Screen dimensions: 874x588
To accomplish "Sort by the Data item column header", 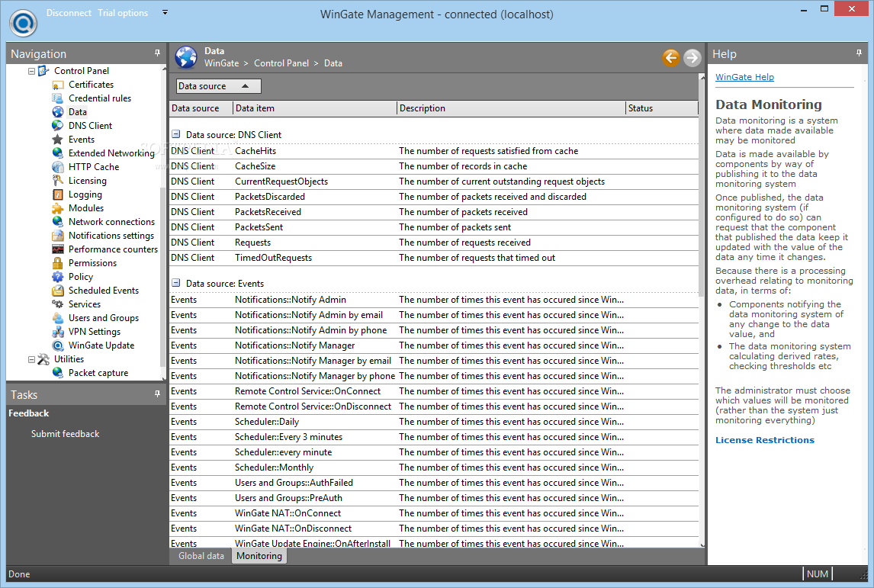I will [x=315, y=108].
